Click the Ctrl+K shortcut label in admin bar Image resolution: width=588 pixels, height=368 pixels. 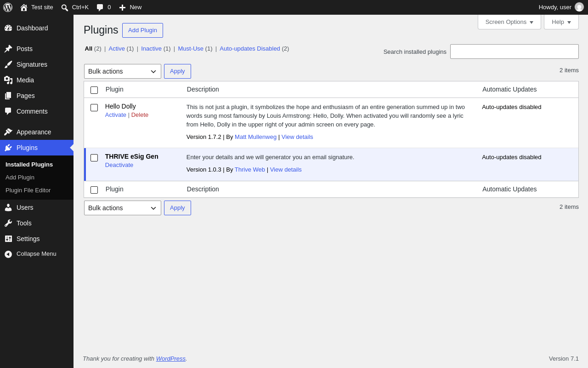(80, 7)
